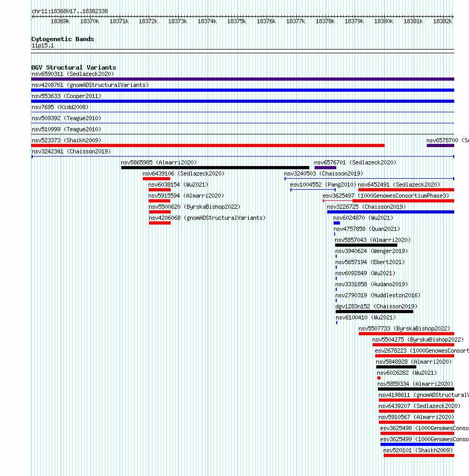
Task: Click the 18375k ruler position
Action: [x=237, y=21]
